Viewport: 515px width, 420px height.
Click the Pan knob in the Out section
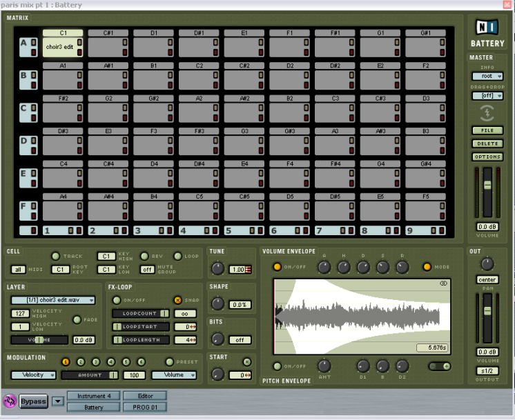pyautogui.click(x=487, y=264)
